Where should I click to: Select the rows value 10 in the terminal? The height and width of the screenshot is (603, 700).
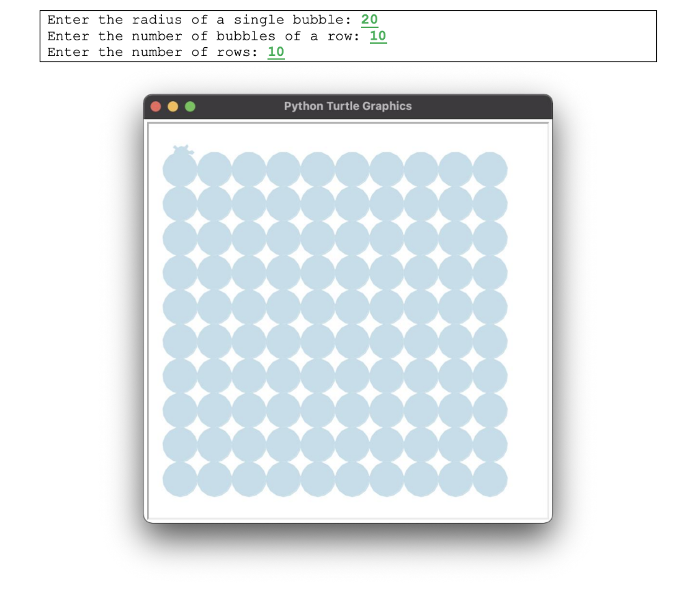[x=276, y=52]
